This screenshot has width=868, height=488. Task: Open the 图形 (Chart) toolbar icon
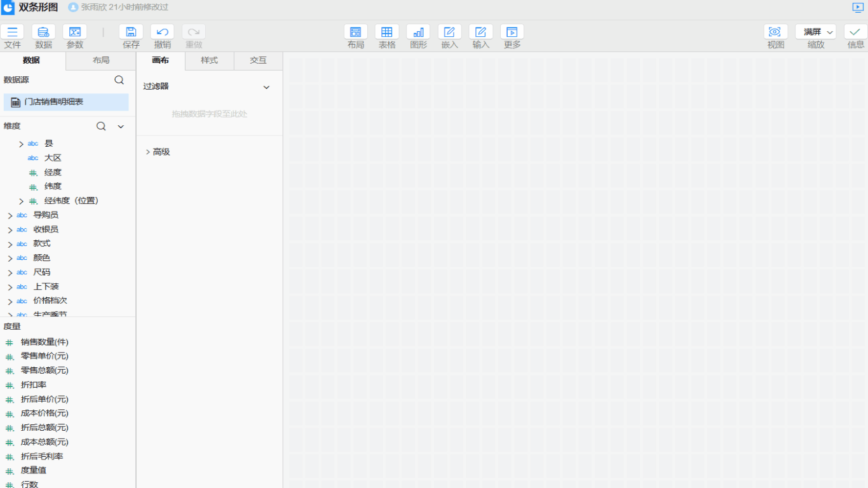(418, 32)
